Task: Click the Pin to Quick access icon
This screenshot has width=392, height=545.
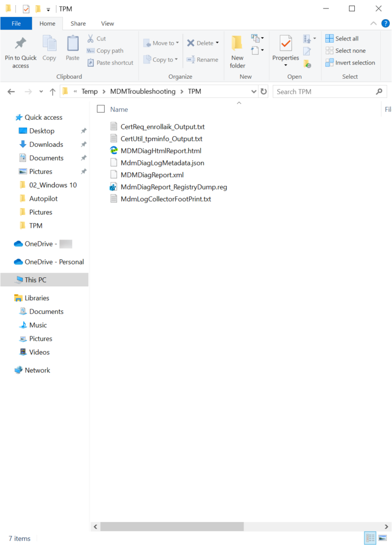Action: pos(21,43)
